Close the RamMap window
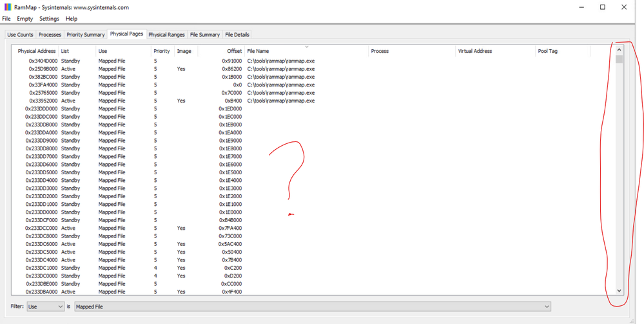 pyautogui.click(x=624, y=7)
